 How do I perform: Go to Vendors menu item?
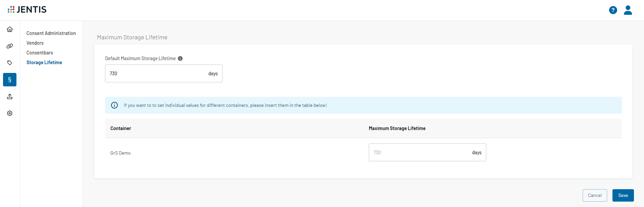click(35, 43)
